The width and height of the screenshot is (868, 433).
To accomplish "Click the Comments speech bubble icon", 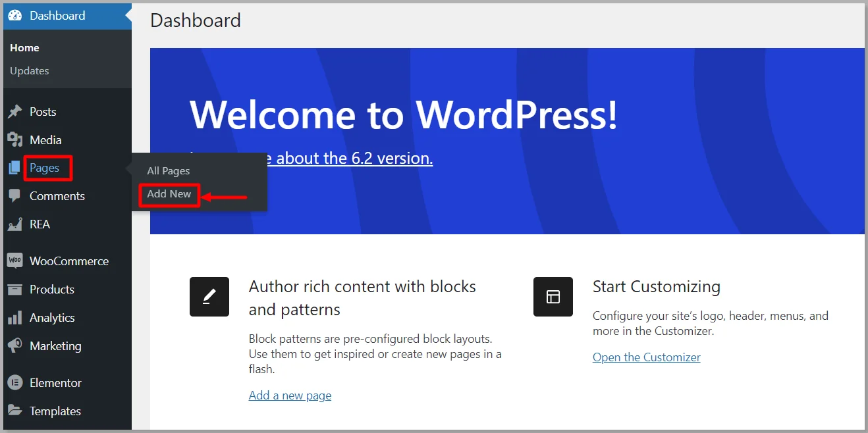I will [15, 196].
